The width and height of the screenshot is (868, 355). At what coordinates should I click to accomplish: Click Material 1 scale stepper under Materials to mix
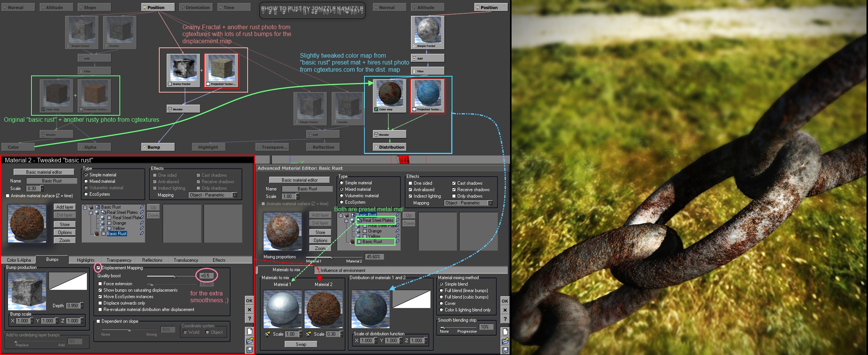[301, 334]
